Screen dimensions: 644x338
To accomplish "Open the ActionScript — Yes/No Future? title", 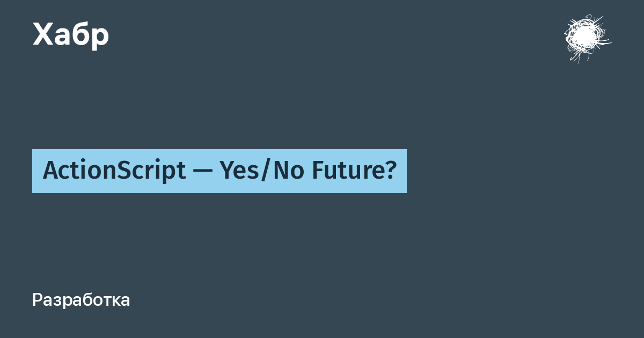I will pos(219,171).
